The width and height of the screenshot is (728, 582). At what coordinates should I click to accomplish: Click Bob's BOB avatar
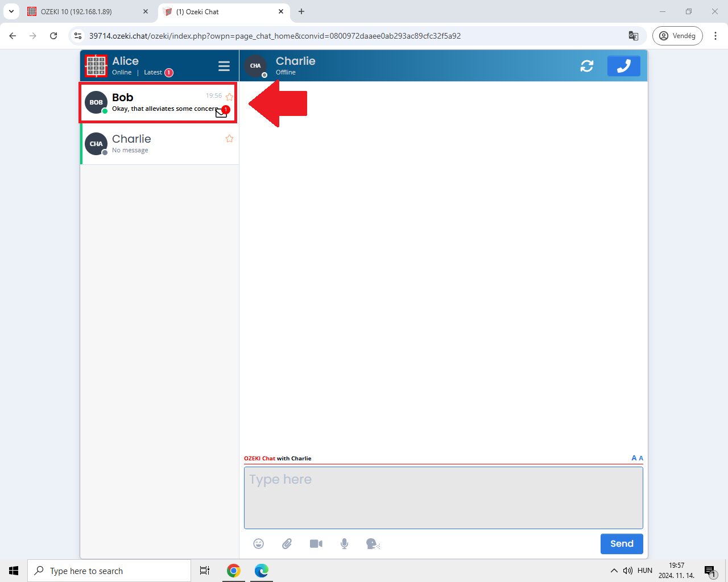96,102
